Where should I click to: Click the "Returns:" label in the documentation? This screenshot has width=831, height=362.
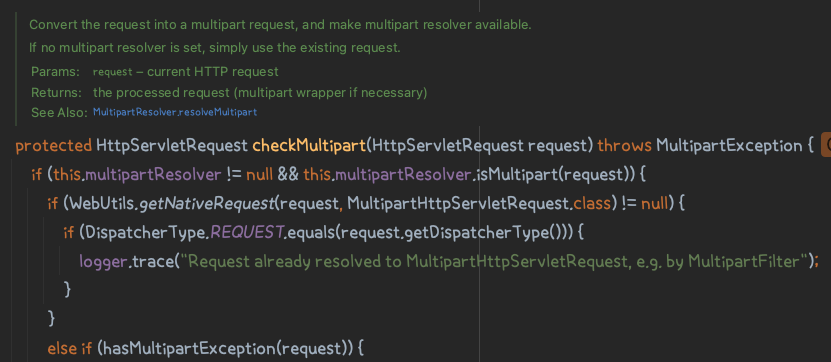tap(57, 93)
